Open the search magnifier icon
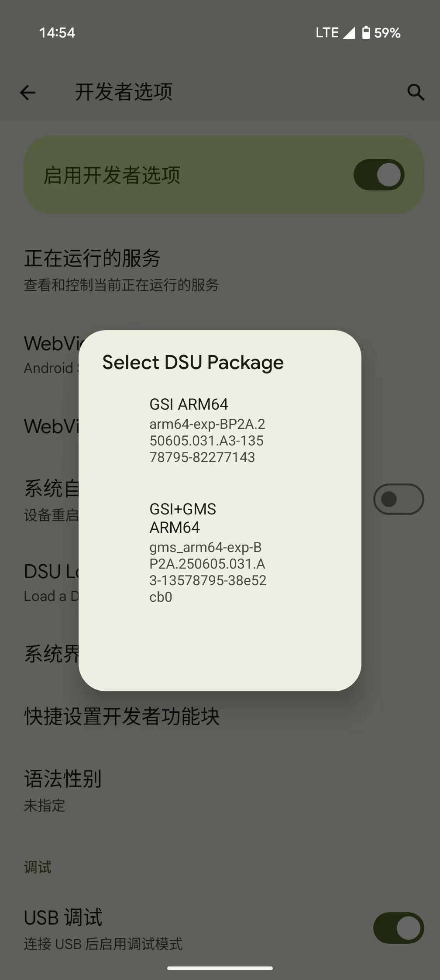 415,93
